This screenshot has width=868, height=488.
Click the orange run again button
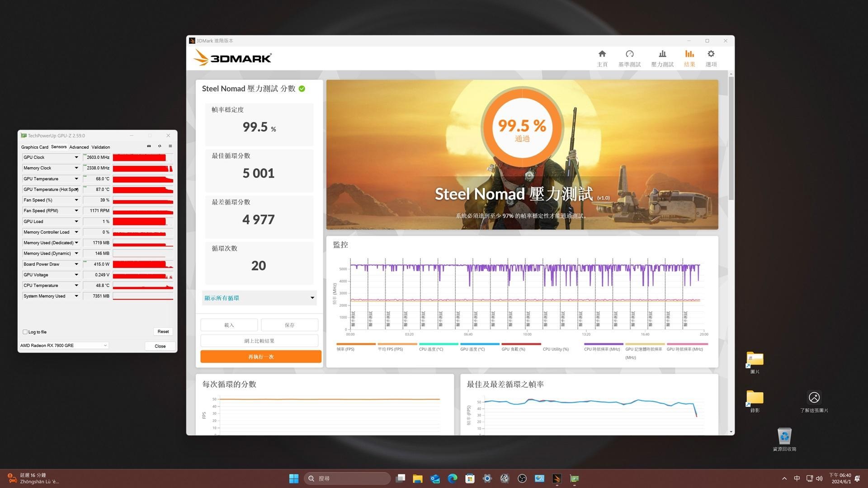coord(260,357)
